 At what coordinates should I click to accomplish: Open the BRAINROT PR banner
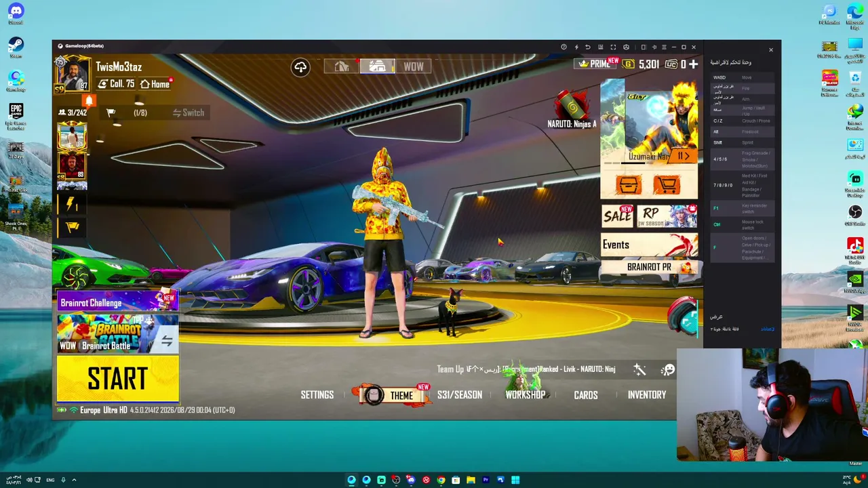tap(649, 267)
